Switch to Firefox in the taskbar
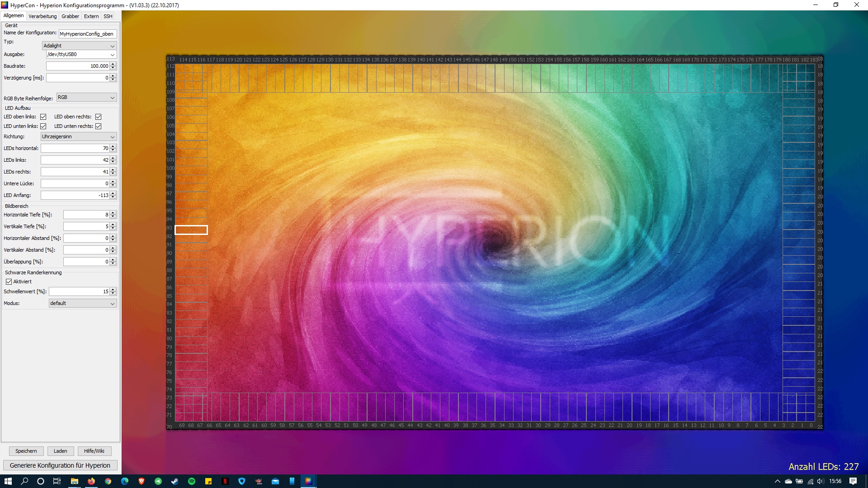 (91, 481)
